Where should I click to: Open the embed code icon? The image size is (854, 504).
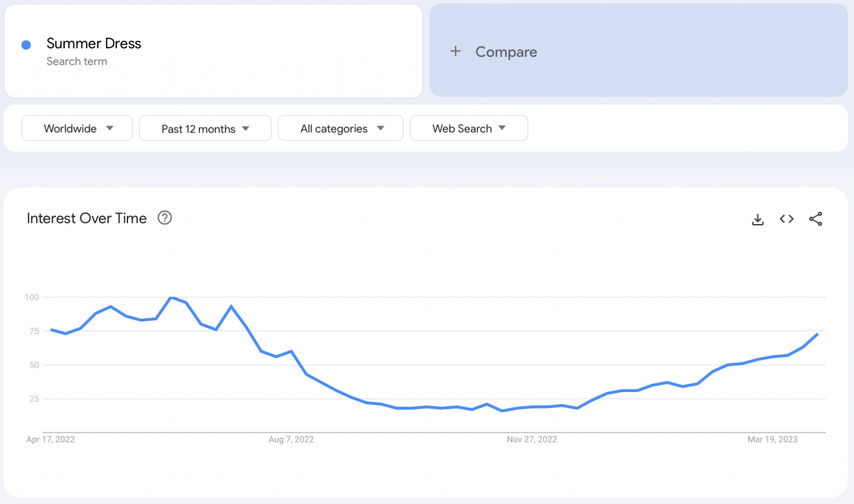787,219
